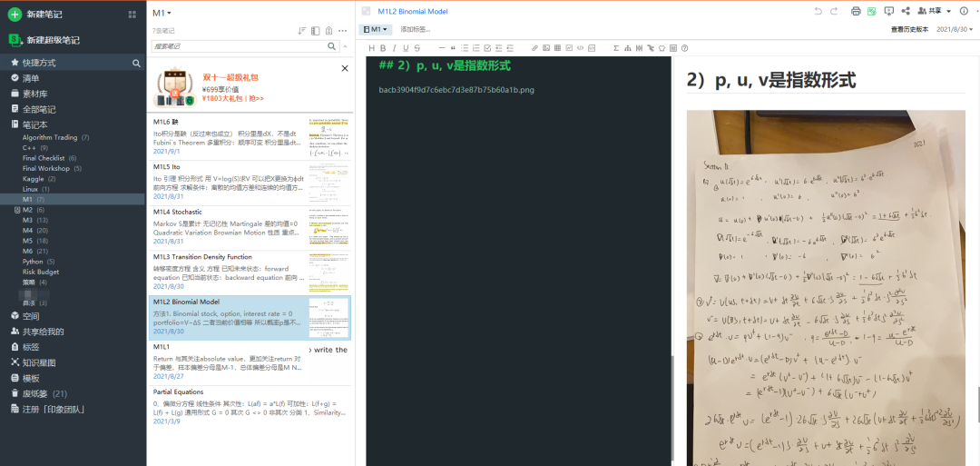Viewport: 980px width, 466px height.
Task: Insert a bulleted list
Action: [465, 48]
